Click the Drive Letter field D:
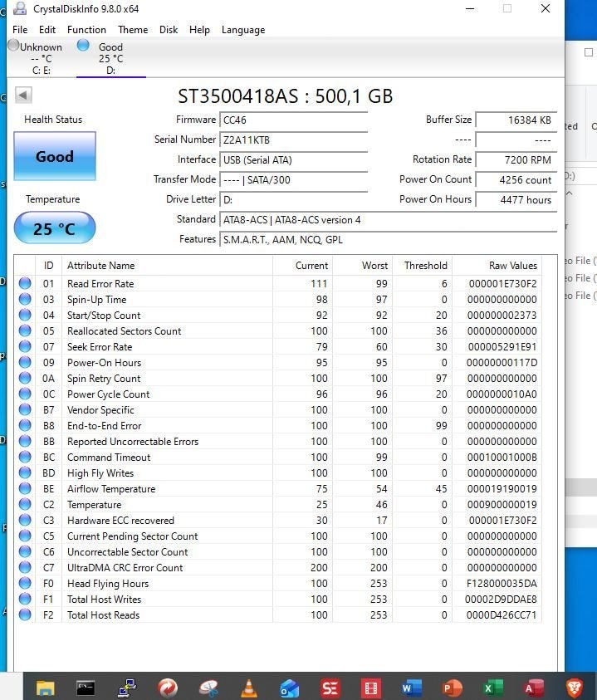The image size is (597, 700). 293,199
